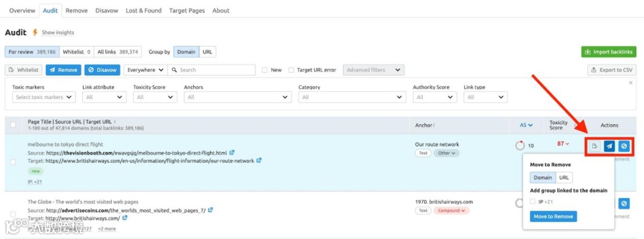Open britishairways route-network target external link icon

pyautogui.click(x=259, y=161)
